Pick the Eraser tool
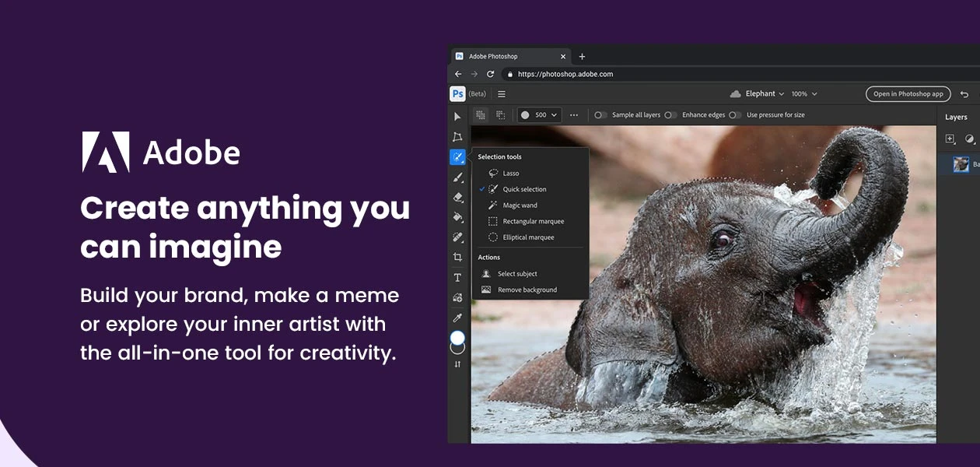Screen dimensions: 980x467 click(x=457, y=198)
